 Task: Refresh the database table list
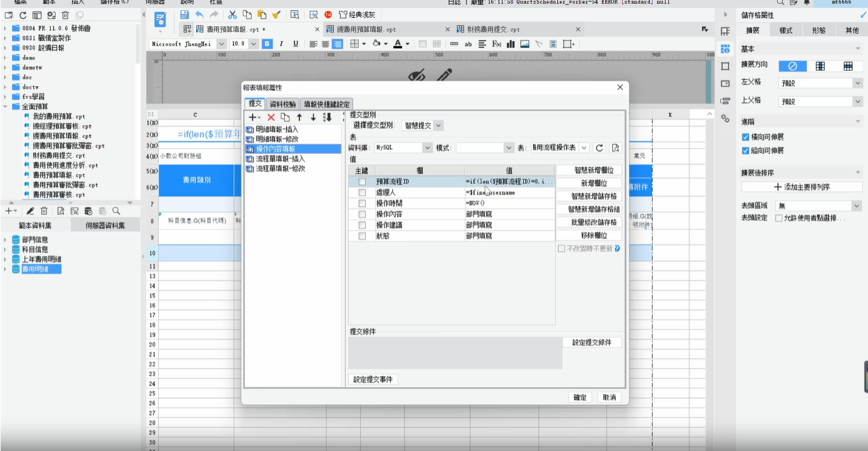pyautogui.click(x=599, y=147)
